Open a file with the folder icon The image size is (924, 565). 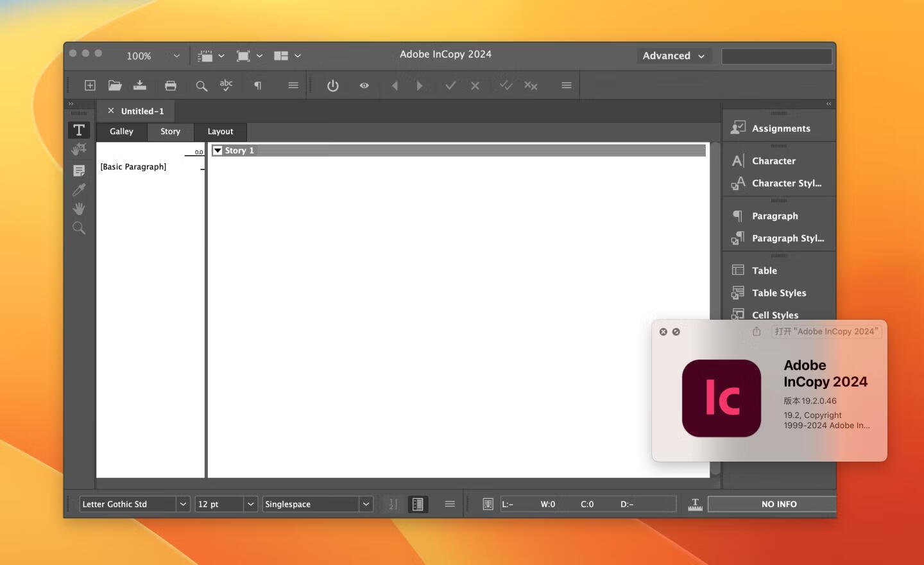115,85
